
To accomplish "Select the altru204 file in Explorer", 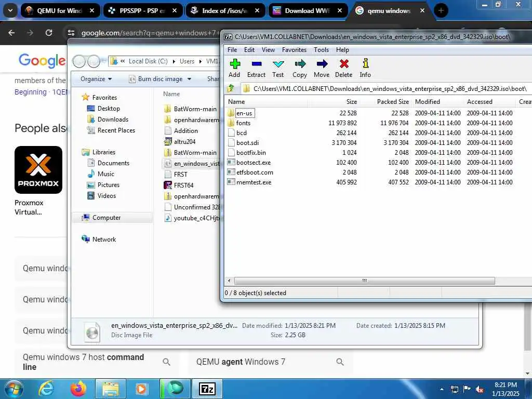I will (184, 141).
